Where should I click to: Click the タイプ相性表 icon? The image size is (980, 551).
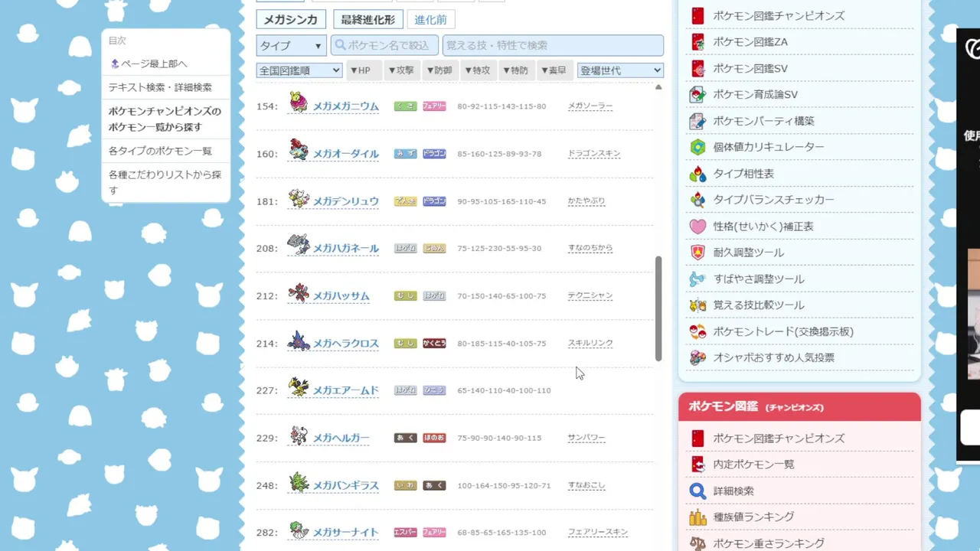point(697,174)
